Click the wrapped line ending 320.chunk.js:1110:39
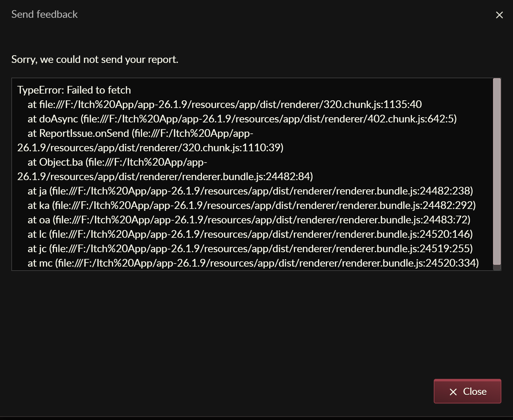Screen dimensions: 513x420 150,148
